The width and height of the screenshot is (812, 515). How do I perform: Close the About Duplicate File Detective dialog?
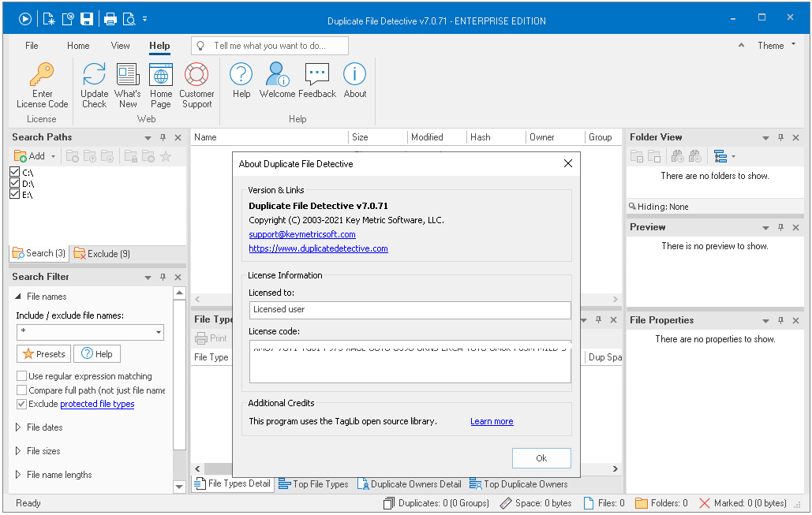(x=568, y=163)
